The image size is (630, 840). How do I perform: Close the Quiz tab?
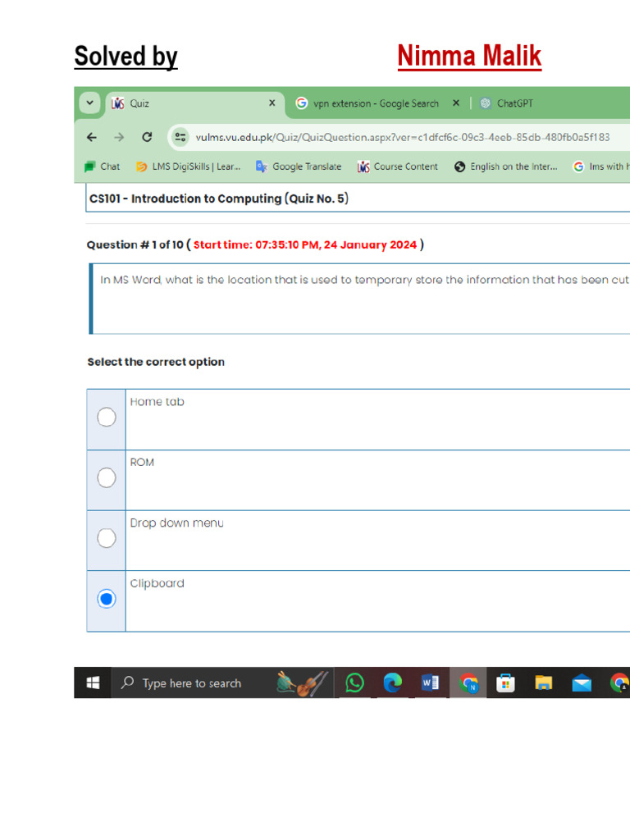point(272,103)
